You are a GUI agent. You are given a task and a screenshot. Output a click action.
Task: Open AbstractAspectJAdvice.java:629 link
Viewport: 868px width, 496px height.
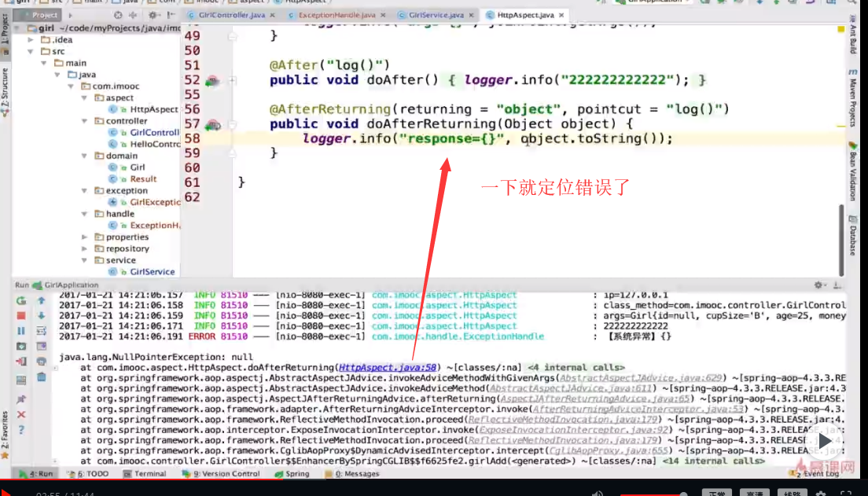tap(641, 377)
